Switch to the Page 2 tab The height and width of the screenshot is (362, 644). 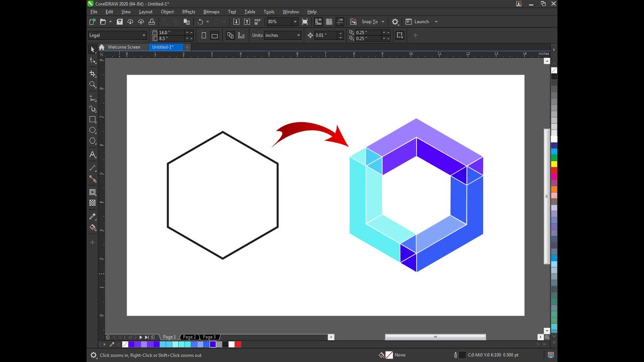pyautogui.click(x=189, y=337)
